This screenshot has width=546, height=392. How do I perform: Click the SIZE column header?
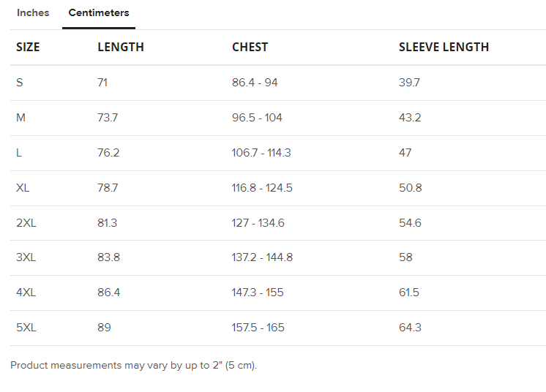click(x=28, y=47)
